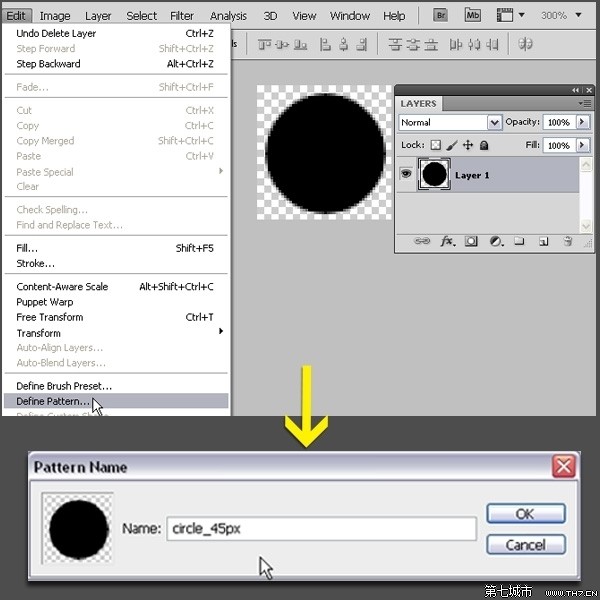Add a layer mask to Layer 1
Screen dimensions: 600x600
click(471, 241)
